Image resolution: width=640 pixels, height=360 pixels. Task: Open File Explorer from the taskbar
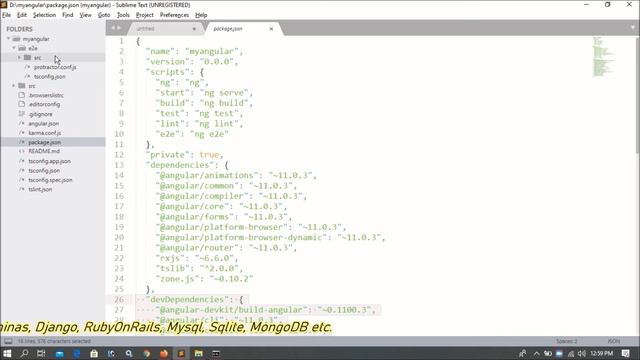[x=199, y=353]
